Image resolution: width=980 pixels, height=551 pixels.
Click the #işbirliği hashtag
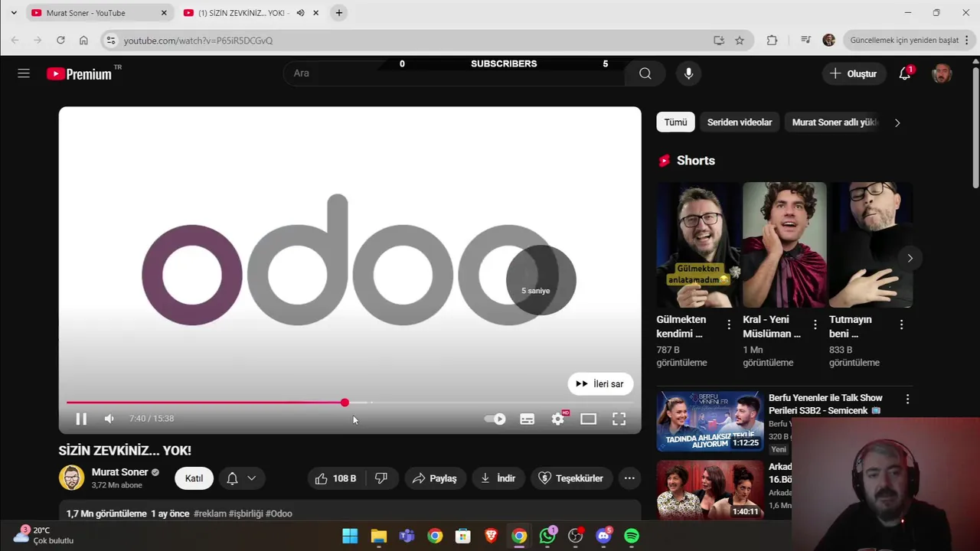click(x=246, y=514)
